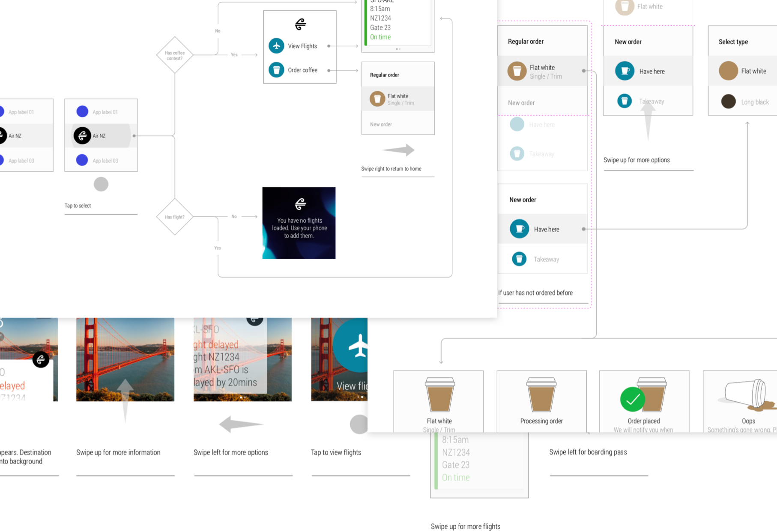Viewport: 777px width, 532px height.
Task: Select New order row in the large Regular order panel
Action: point(542,103)
